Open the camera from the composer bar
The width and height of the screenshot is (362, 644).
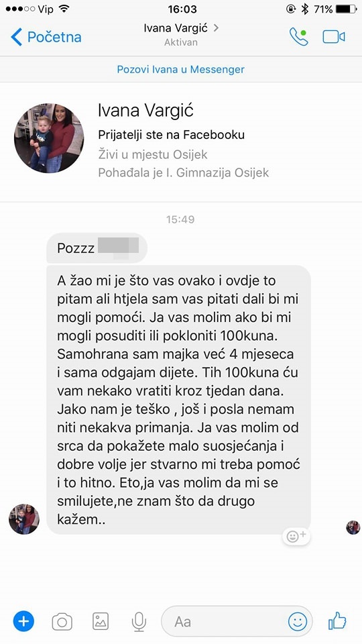click(62, 622)
